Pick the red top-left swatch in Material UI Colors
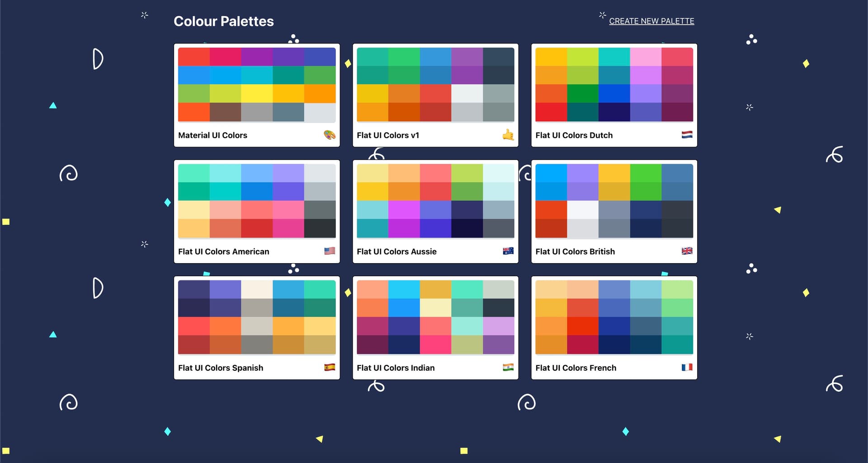 [x=194, y=57]
